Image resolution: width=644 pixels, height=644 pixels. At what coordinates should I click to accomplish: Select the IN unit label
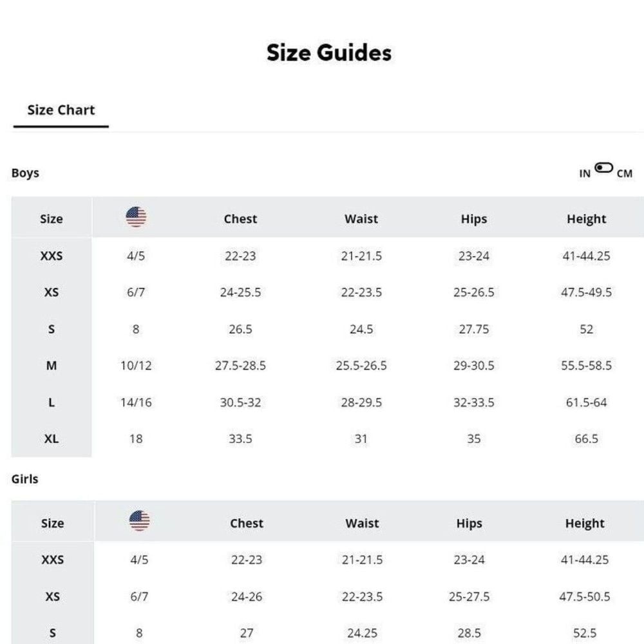584,174
